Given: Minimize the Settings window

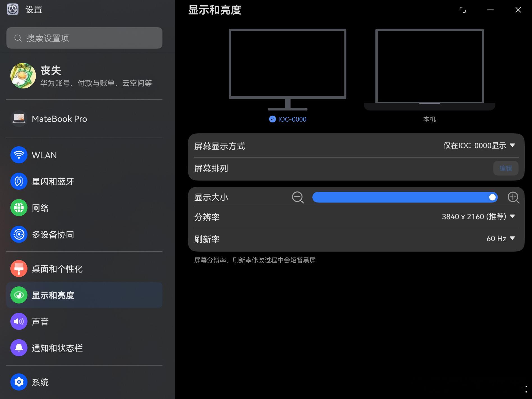Looking at the screenshot, I should [490, 10].
